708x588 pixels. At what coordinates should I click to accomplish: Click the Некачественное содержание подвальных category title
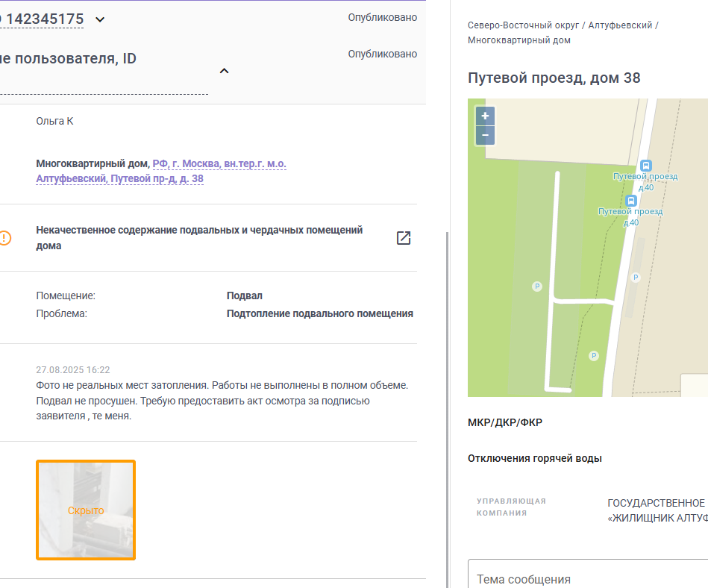coord(199,237)
